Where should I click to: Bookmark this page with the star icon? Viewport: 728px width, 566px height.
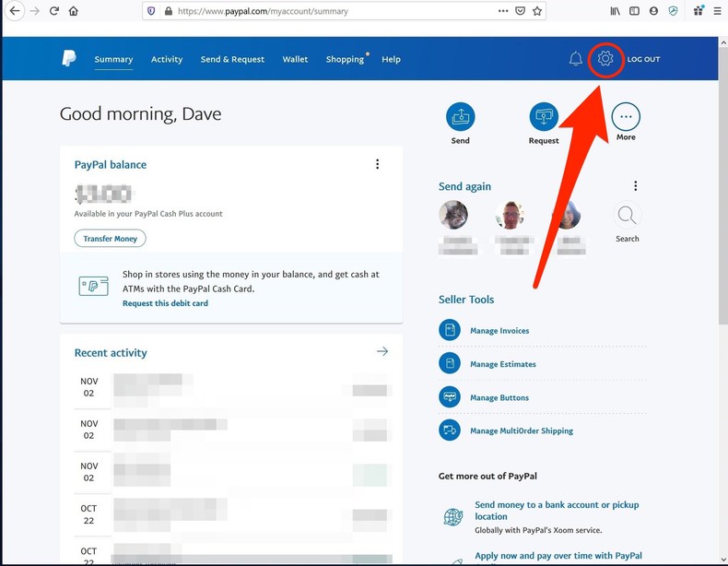coord(538,11)
